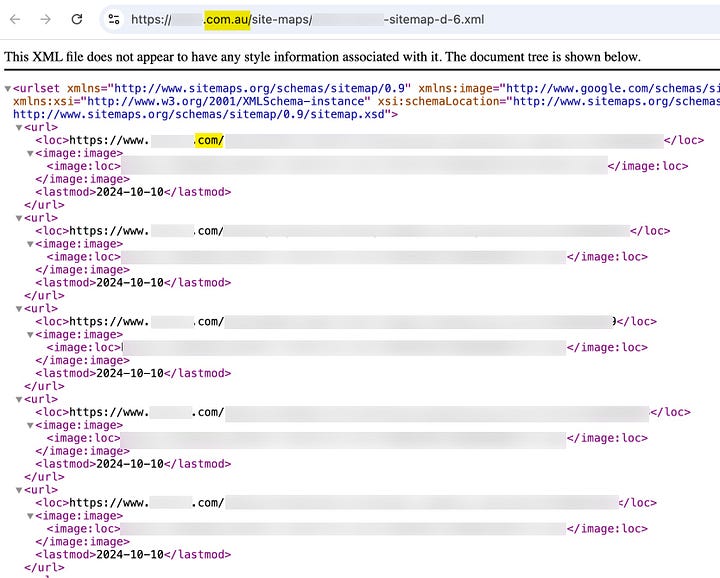720x578 pixels.
Task: Click the browser Back arrow
Action: (15, 19)
